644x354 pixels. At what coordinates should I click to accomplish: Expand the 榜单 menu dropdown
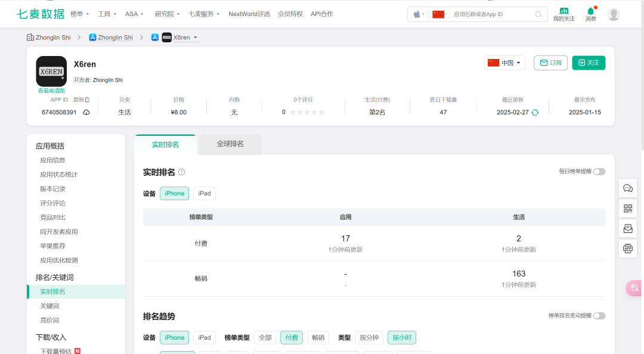point(80,14)
